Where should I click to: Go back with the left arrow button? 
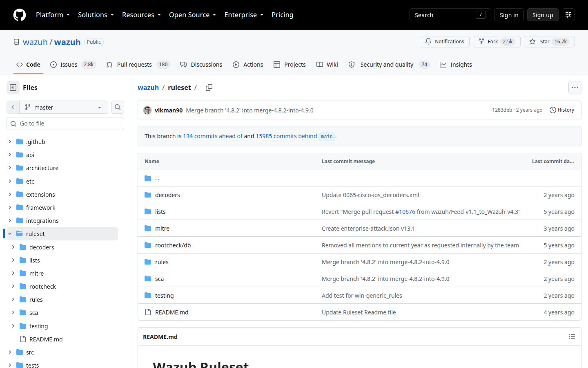coord(13,107)
